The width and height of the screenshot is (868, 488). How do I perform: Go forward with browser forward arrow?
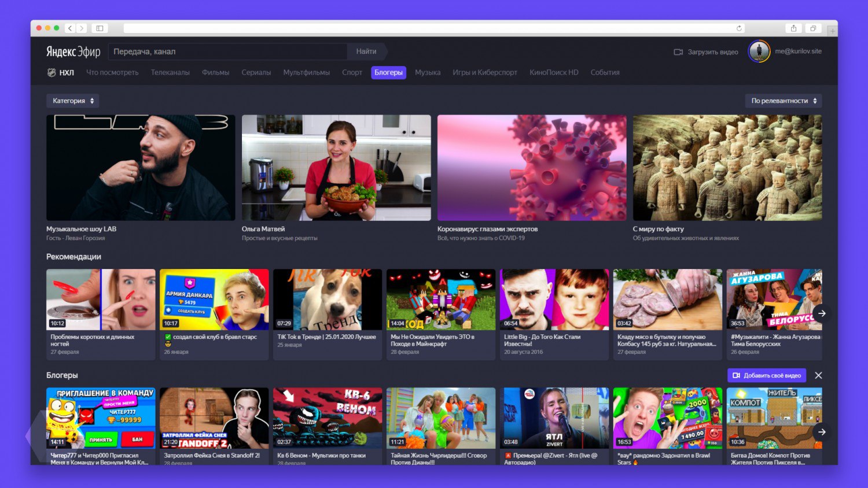click(x=82, y=28)
